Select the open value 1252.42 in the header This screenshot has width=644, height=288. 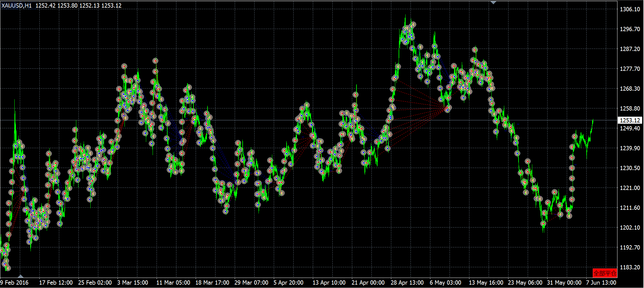click(46, 5)
